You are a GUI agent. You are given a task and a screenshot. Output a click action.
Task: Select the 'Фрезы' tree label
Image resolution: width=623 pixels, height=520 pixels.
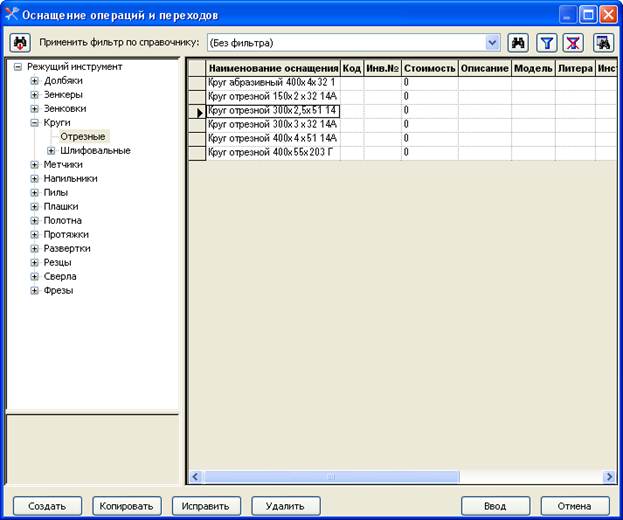point(58,290)
